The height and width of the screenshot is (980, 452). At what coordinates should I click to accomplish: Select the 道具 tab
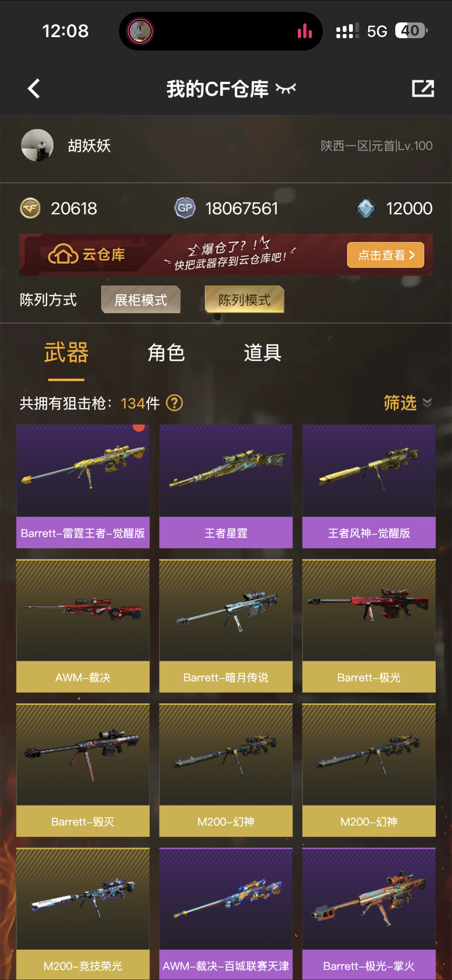pyautogui.click(x=262, y=353)
